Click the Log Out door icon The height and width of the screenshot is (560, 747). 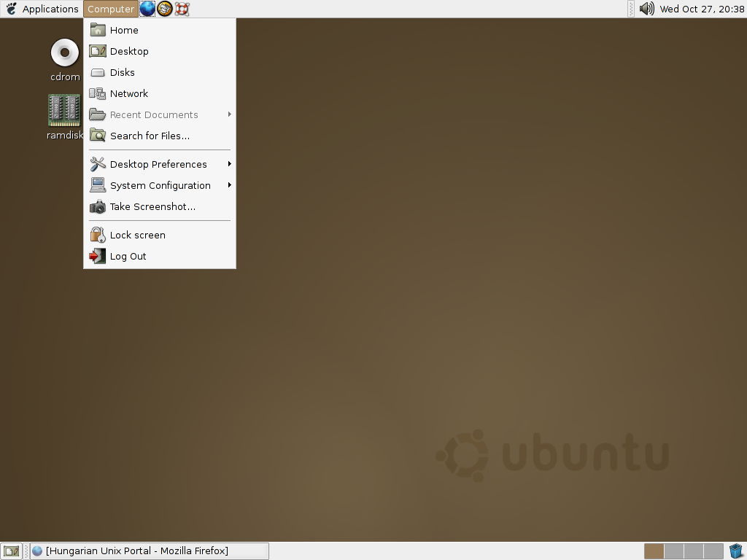(x=98, y=256)
